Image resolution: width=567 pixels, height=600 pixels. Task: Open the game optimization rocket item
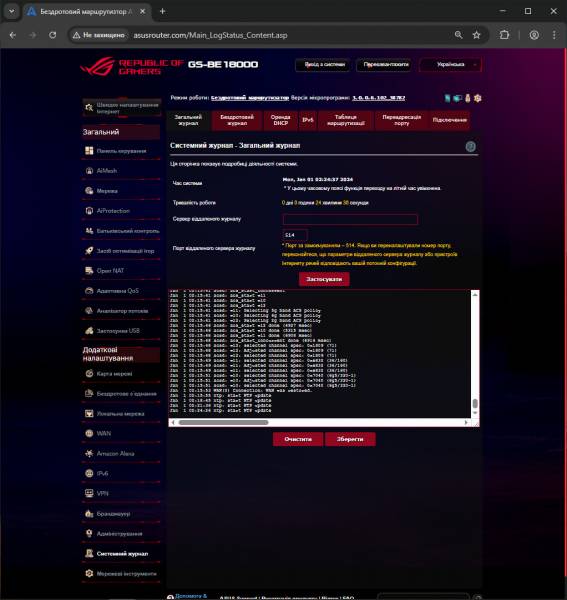(x=121, y=251)
